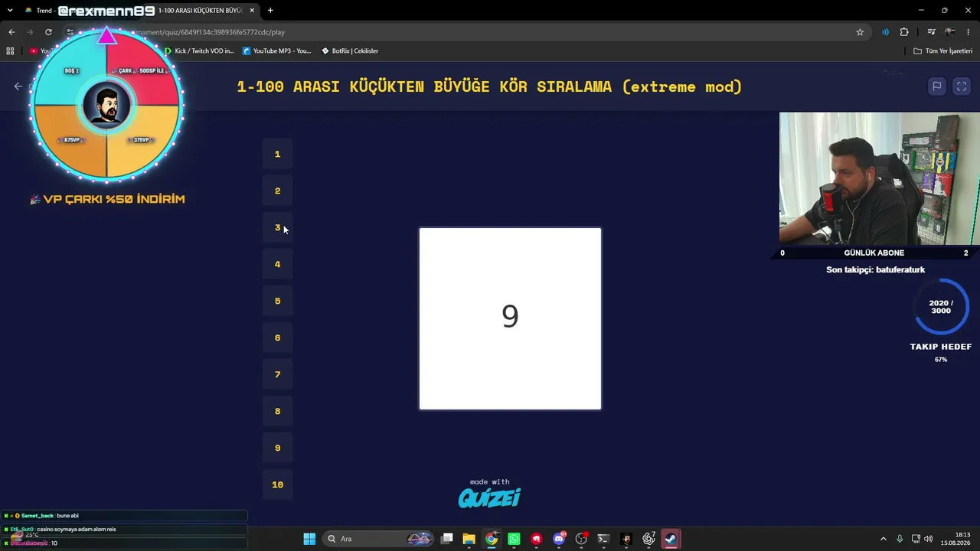Screen dimensions: 980x551
Task: Select the 1-100 ARASI KÜÇÜKTEN BÜYÜĞE tab
Action: [201, 11]
